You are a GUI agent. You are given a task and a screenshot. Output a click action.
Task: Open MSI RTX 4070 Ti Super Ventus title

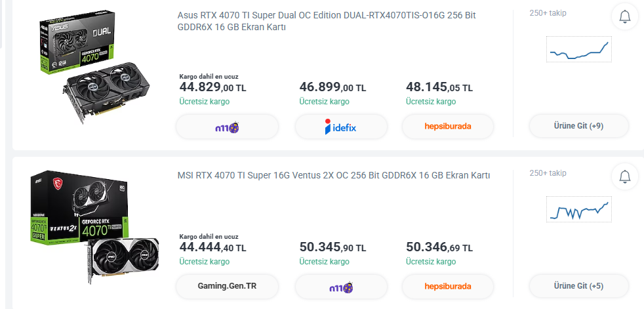point(334,175)
